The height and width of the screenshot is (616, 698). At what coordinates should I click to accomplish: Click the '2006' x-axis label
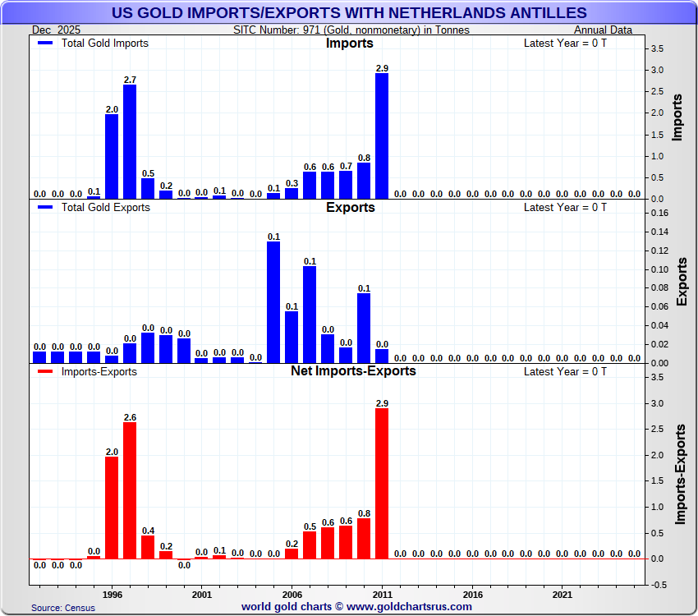point(292,595)
